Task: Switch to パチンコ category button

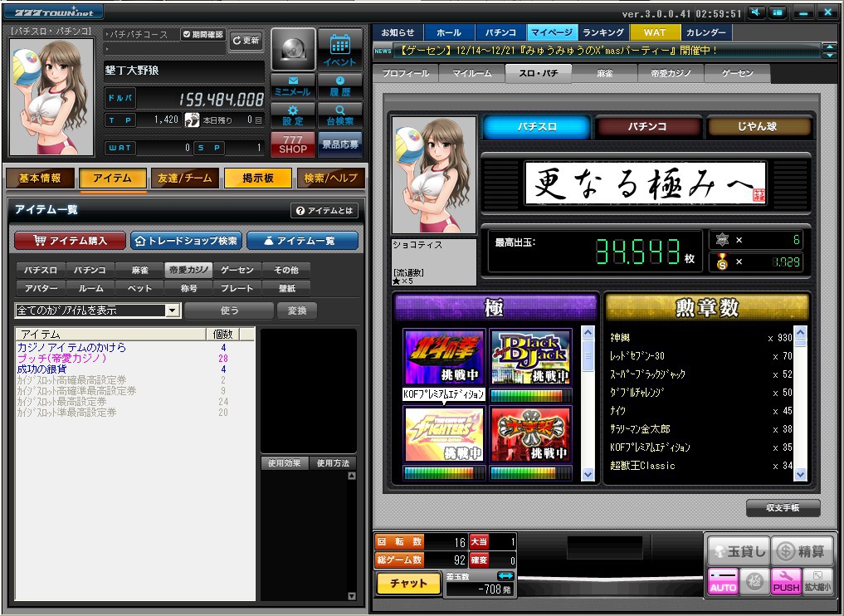Action: 647,127
